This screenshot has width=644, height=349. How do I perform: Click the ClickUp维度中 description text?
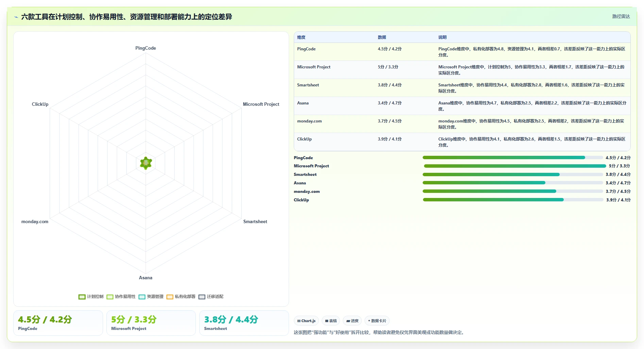(x=532, y=142)
